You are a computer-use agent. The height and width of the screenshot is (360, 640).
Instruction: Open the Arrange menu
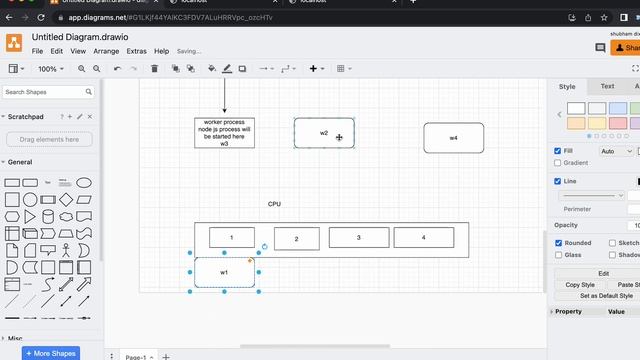coord(106,51)
